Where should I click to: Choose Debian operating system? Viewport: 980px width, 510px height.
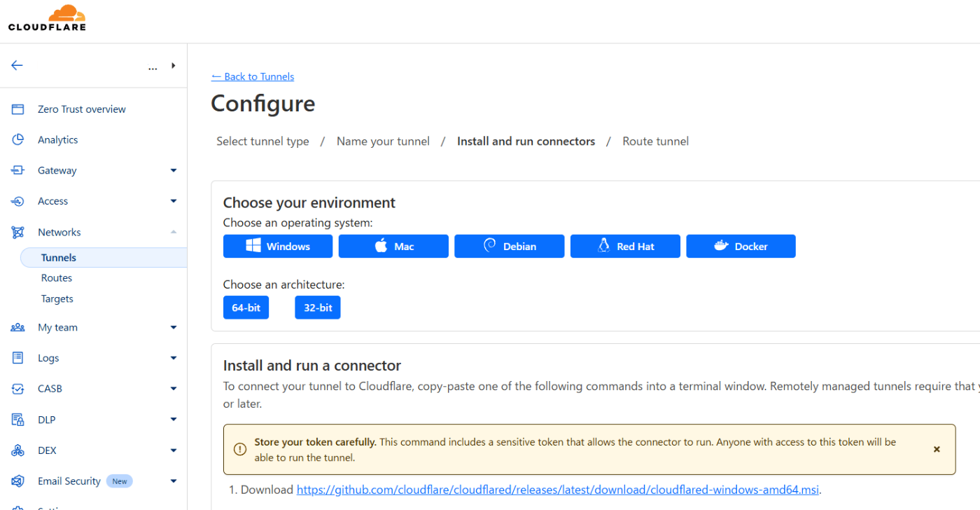[510, 247]
